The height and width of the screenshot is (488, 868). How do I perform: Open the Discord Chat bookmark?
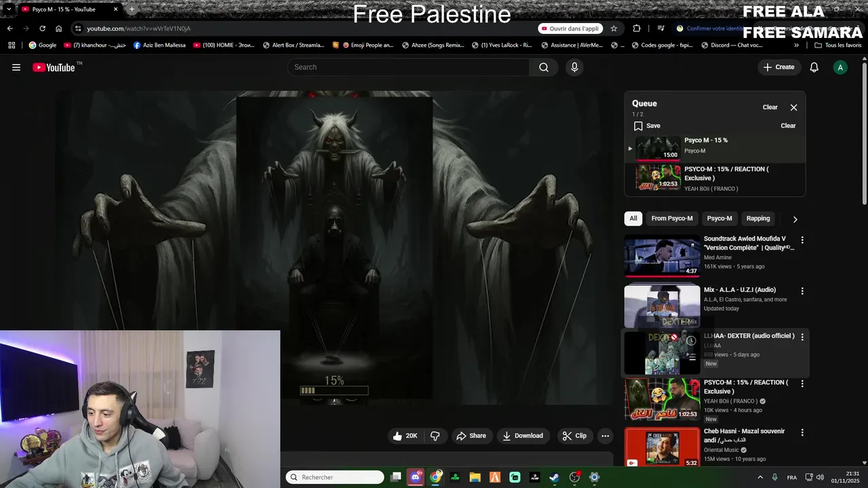click(732, 45)
